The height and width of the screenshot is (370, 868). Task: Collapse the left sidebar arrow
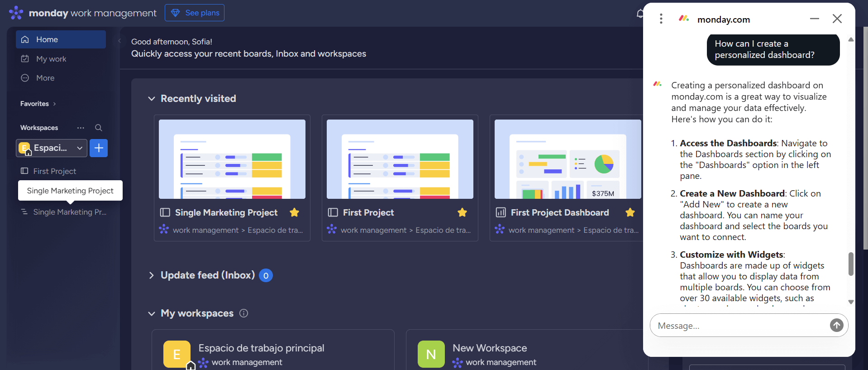click(x=119, y=41)
